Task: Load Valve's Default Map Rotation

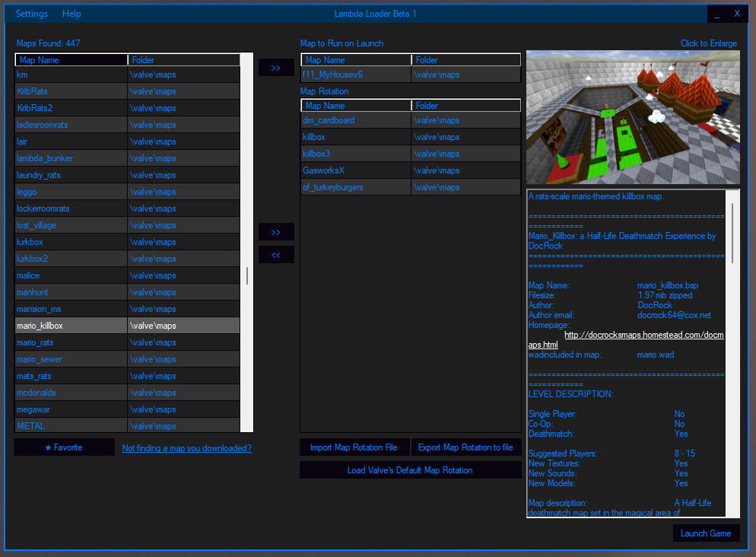Action: [x=410, y=469]
